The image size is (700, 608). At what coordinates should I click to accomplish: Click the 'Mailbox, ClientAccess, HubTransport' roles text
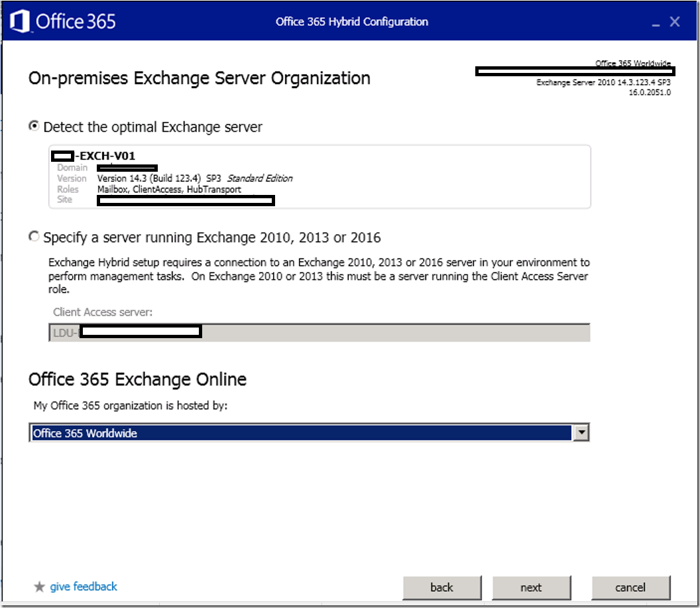(x=169, y=189)
